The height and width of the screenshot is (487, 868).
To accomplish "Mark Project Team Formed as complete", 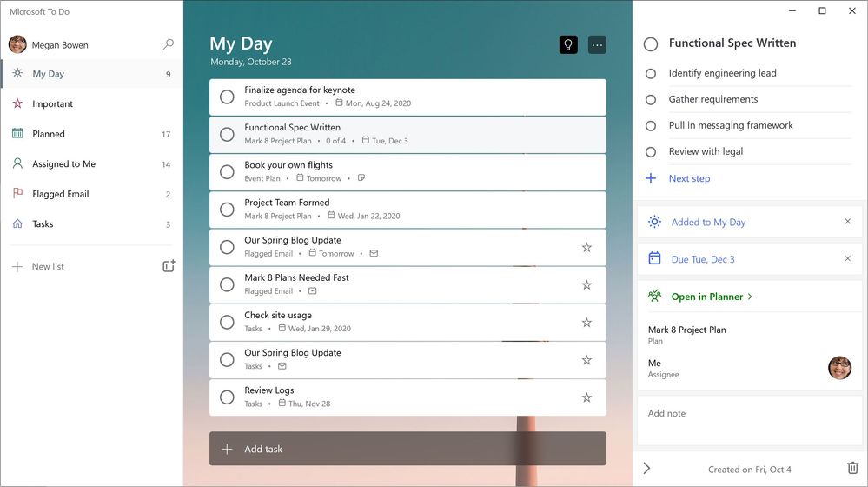I will (x=227, y=210).
